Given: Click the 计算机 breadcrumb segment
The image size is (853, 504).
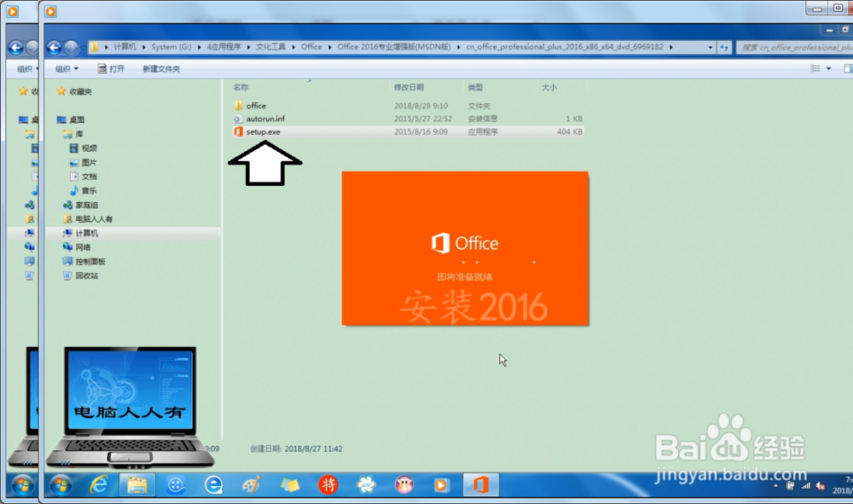Looking at the screenshot, I should pyautogui.click(x=125, y=47).
